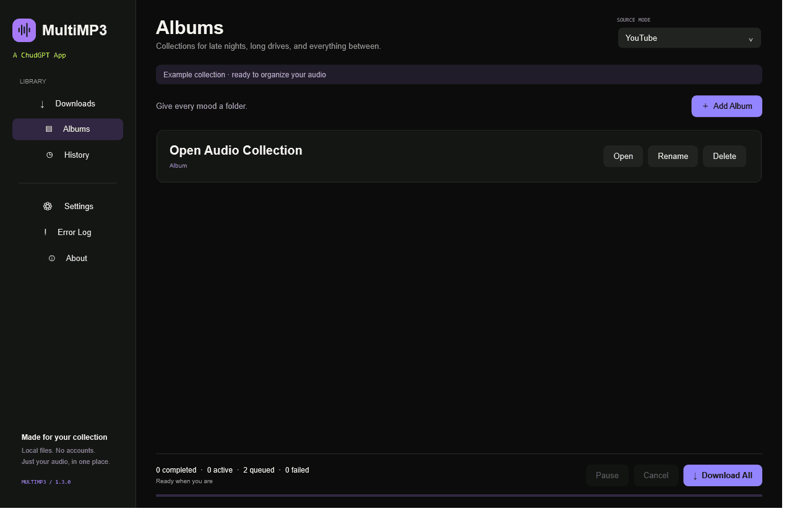Screen dimensions: 792x532
Task: Expand the source mode dropdown chevron
Action: [751, 39]
